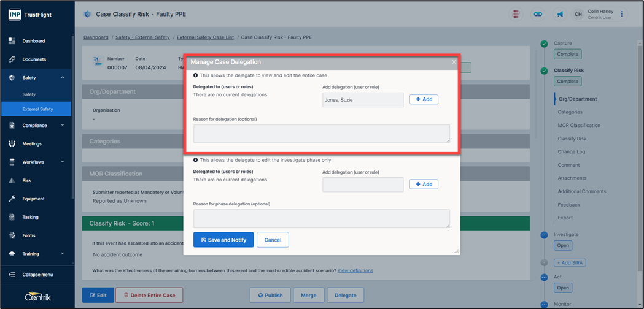The height and width of the screenshot is (309, 644).
Task: Click the megaphone announcements icon in header
Action: (560, 14)
